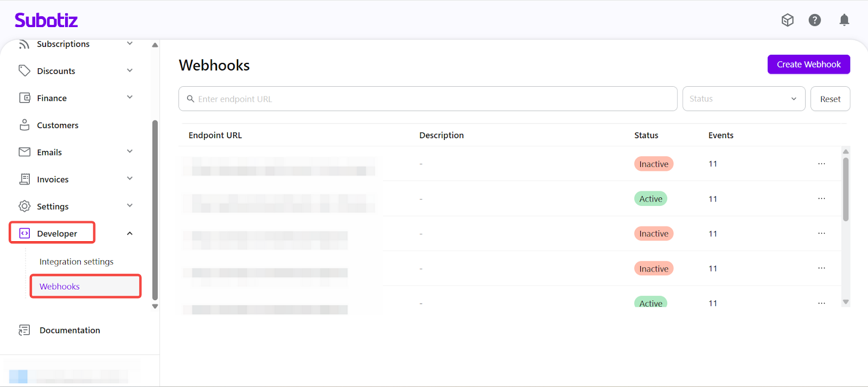Click the Customers person icon
868x387 pixels.
click(x=24, y=125)
